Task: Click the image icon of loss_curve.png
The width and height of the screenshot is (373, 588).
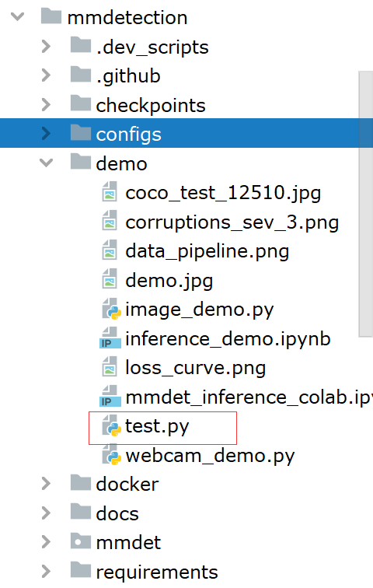Action: pyautogui.click(x=110, y=367)
